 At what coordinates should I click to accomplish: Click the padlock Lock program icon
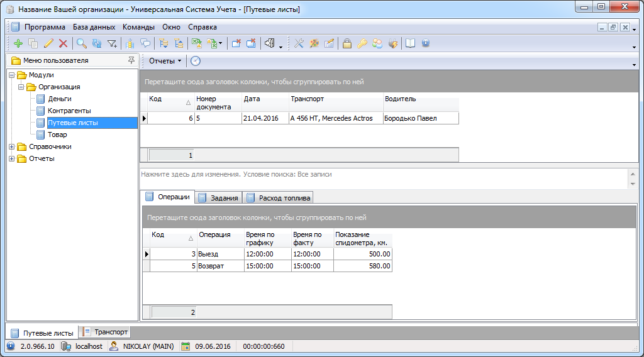click(x=347, y=43)
